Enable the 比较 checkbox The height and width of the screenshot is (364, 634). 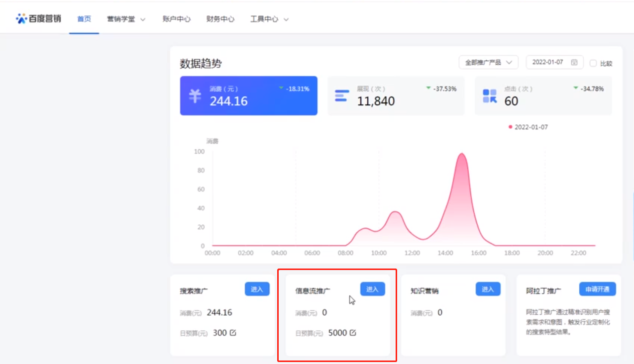click(593, 63)
